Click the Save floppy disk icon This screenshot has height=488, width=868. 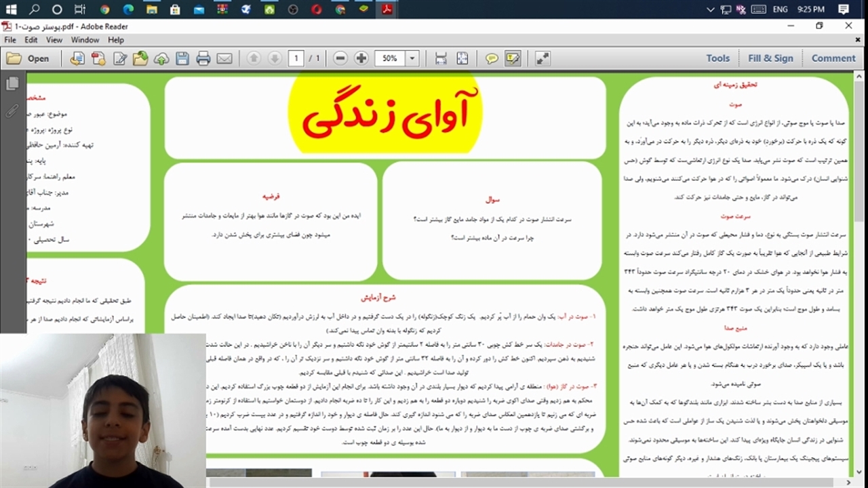[x=182, y=58]
